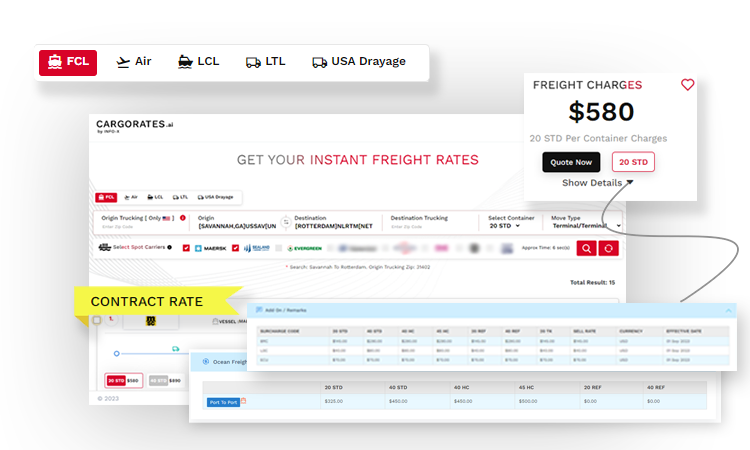Open the Select Container 20 STD dropdown
Screen dimensions: 750x450
pos(505,226)
